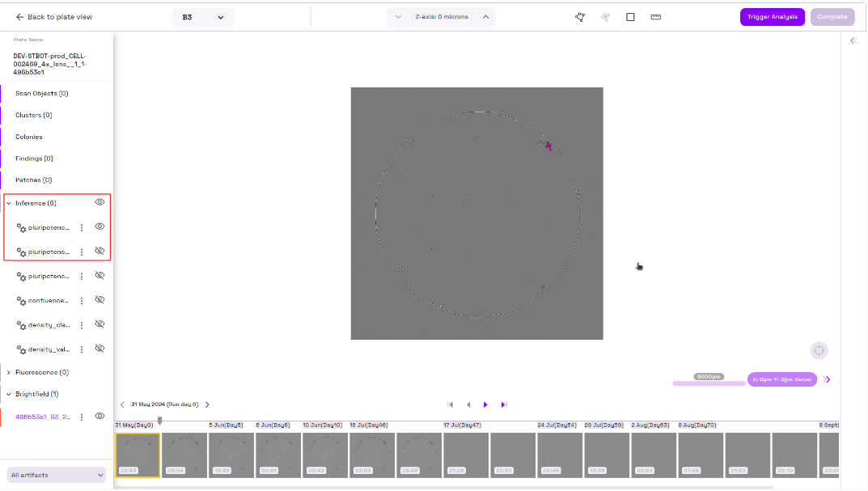Open options menu for density_cla inference

pyautogui.click(x=82, y=324)
